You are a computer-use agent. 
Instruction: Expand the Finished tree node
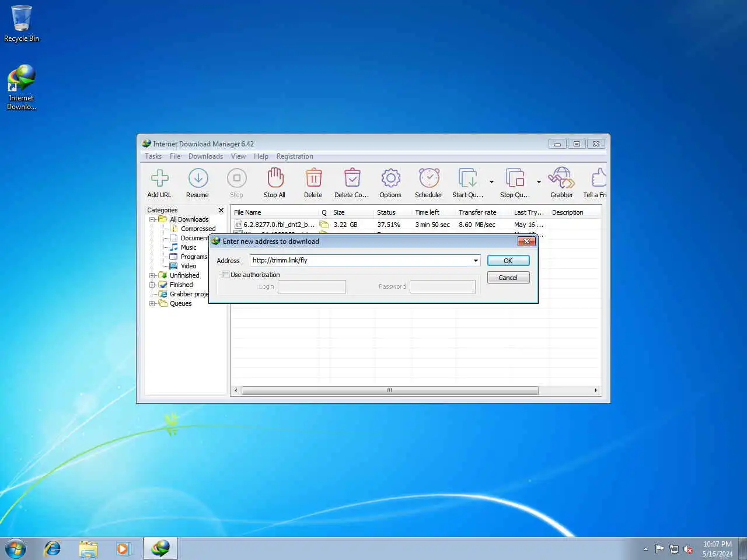point(152,285)
